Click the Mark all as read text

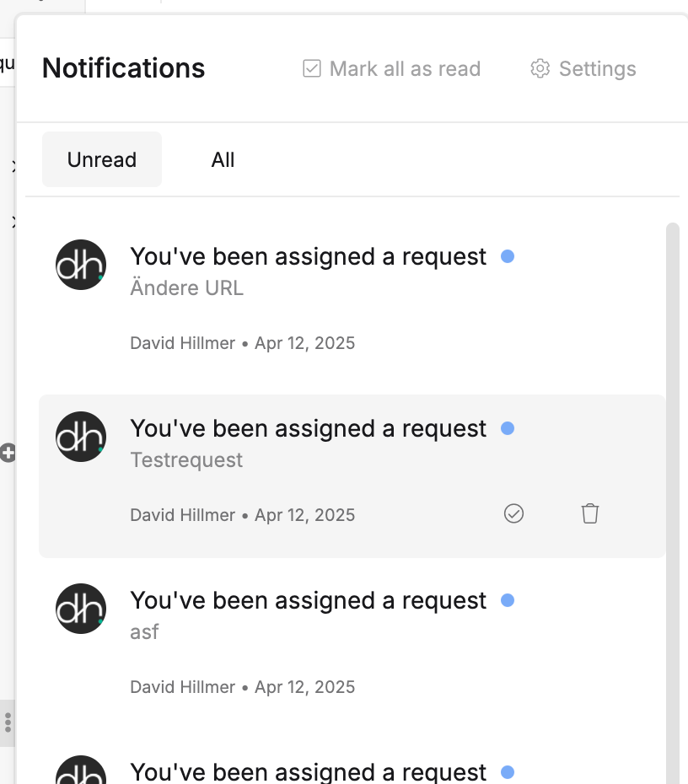(405, 68)
